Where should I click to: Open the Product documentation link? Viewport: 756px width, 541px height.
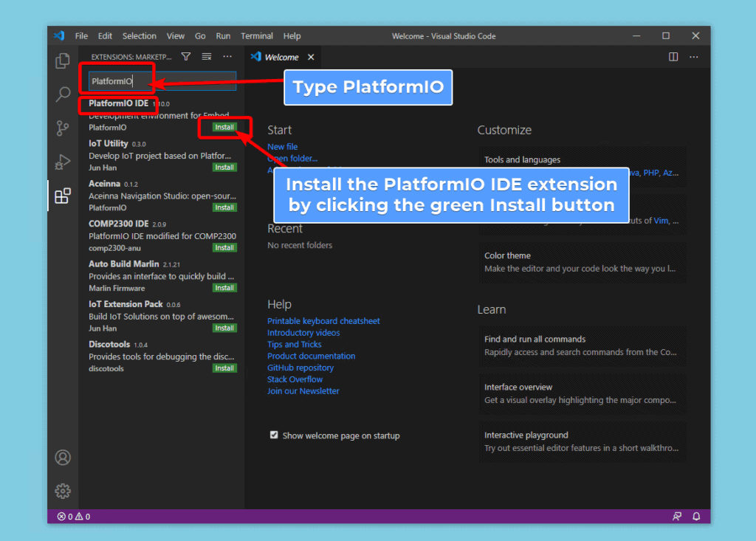point(311,356)
